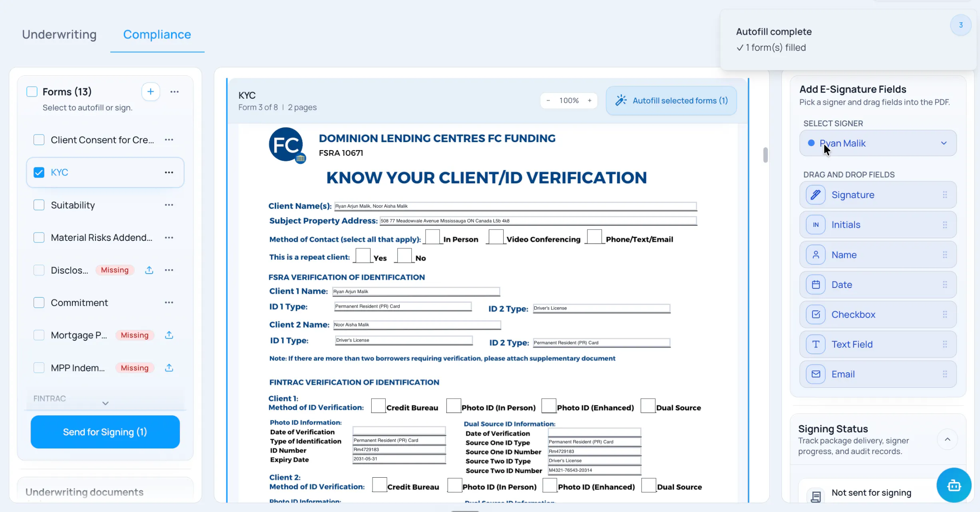Image resolution: width=980 pixels, height=512 pixels.
Task: Click Send for Signing (1)
Action: tap(105, 432)
